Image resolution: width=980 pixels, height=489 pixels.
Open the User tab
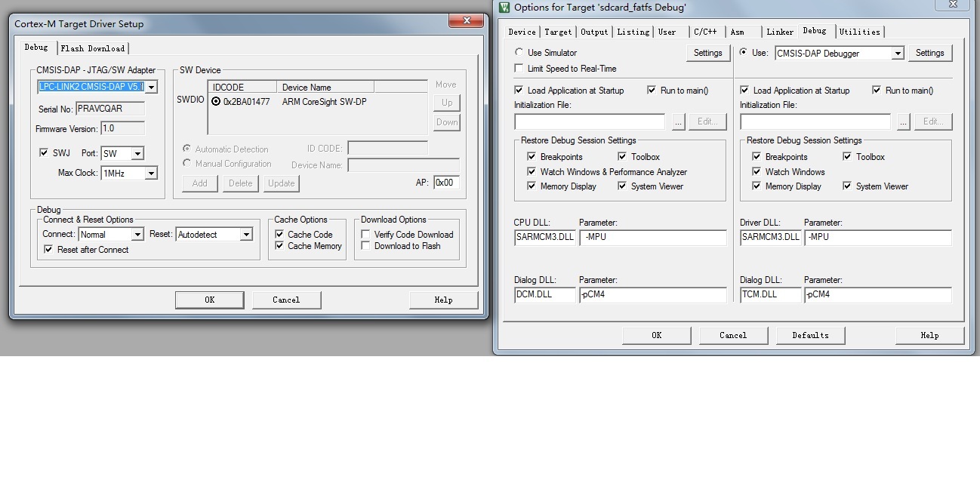pos(667,32)
